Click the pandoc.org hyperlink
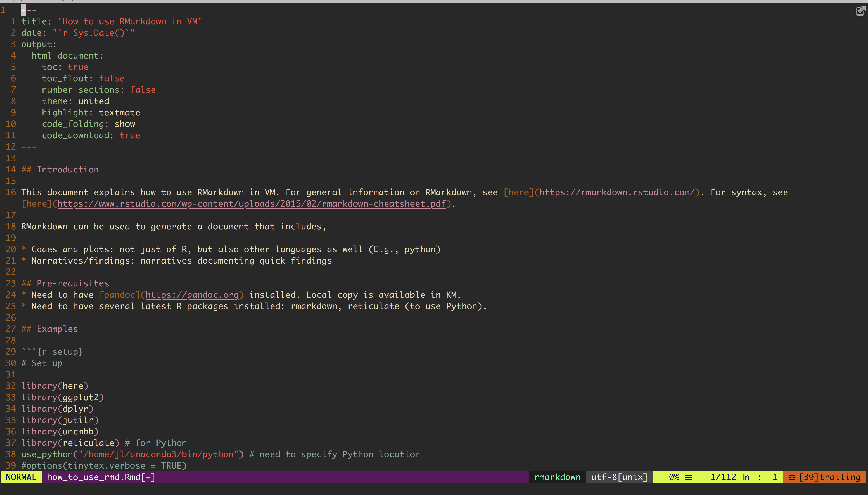Screen dimensions: 868x495 pyautogui.click(x=192, y=295)
